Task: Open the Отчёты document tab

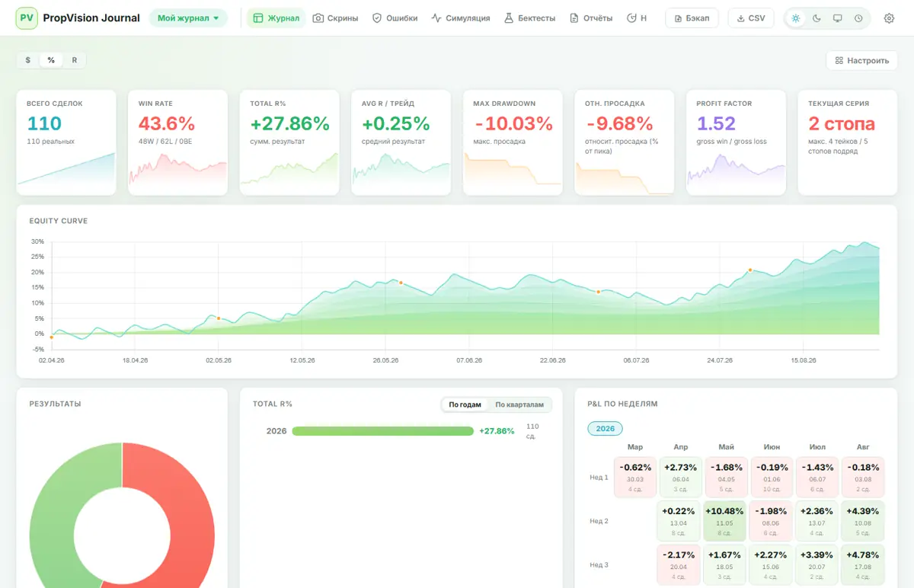Action: pos(591,18)
